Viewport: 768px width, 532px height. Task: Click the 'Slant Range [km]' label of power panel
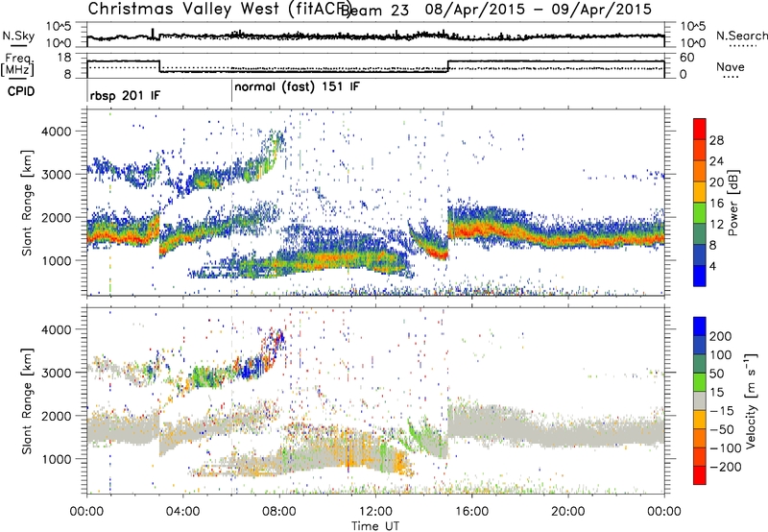[x=27, y=203]
